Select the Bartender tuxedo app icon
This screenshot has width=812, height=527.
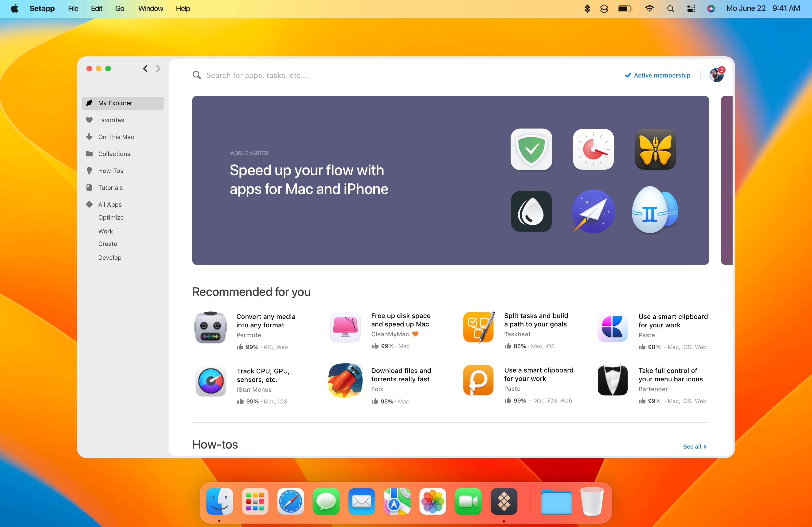click(x=613, y=380)
